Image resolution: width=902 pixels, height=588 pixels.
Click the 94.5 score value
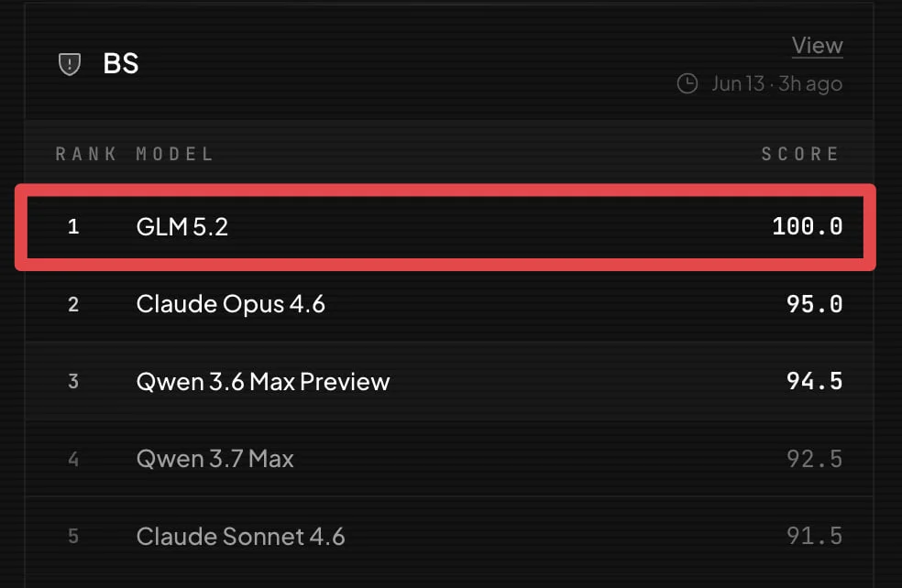tap(815, 382)
